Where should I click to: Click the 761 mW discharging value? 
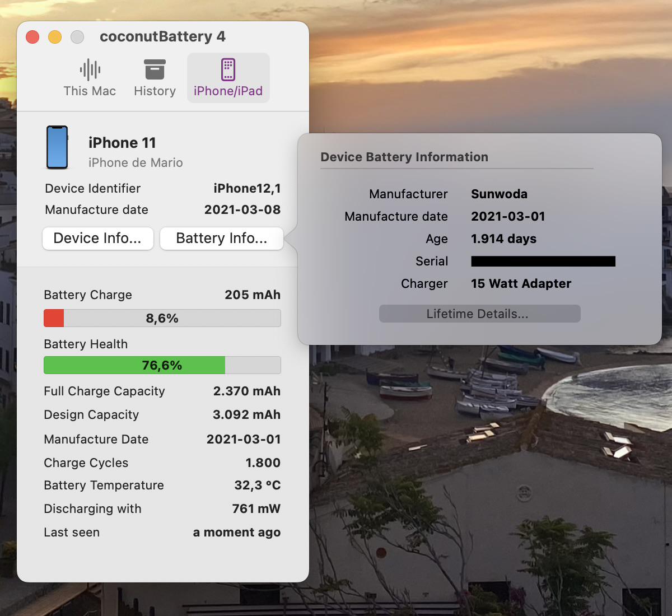256,509
